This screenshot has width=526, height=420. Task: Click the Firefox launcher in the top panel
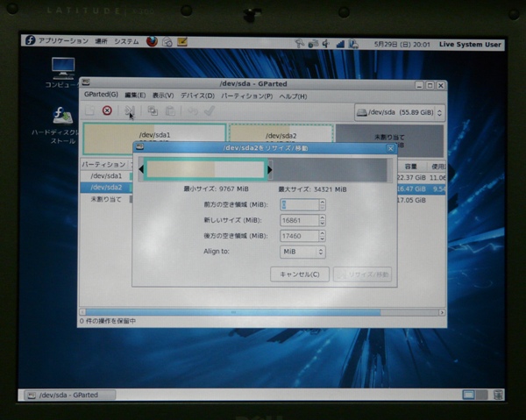pos(152,41)
